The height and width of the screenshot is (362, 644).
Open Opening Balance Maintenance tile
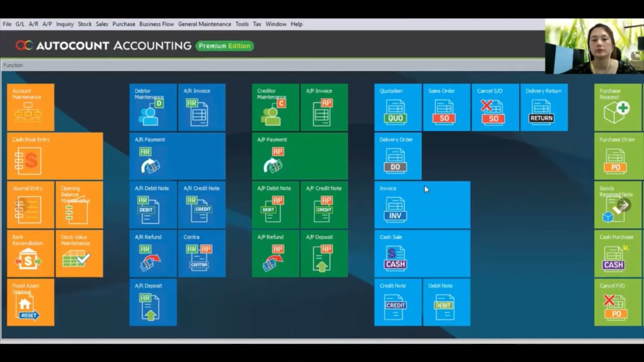point(79,205)
